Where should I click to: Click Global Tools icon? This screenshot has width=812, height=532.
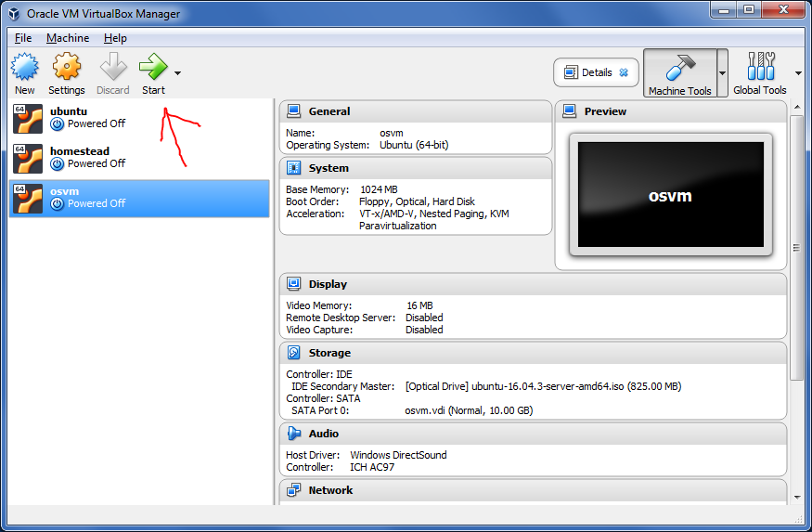tap(760, 66)
